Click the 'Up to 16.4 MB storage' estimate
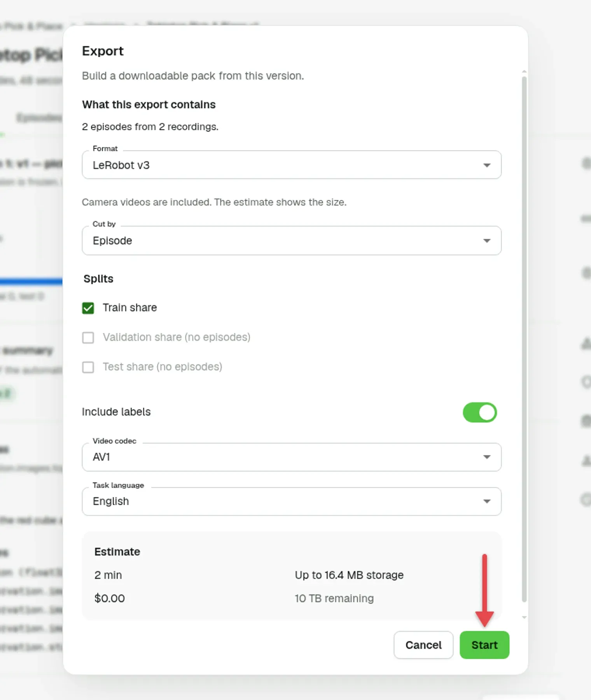This screenshot has width=591, height=700. pyautogui.click(x=349, y=575)
